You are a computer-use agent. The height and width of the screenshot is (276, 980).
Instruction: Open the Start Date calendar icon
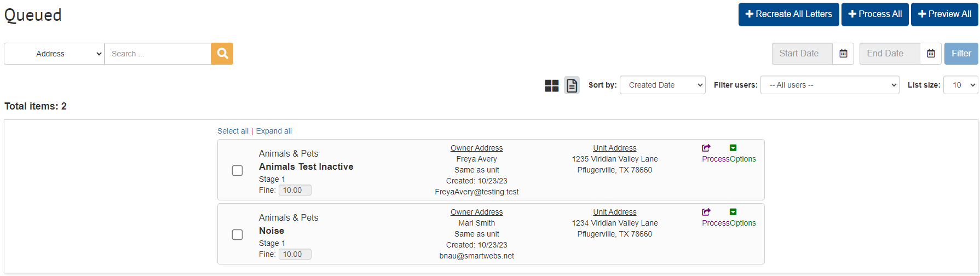[x=843, y=54]
